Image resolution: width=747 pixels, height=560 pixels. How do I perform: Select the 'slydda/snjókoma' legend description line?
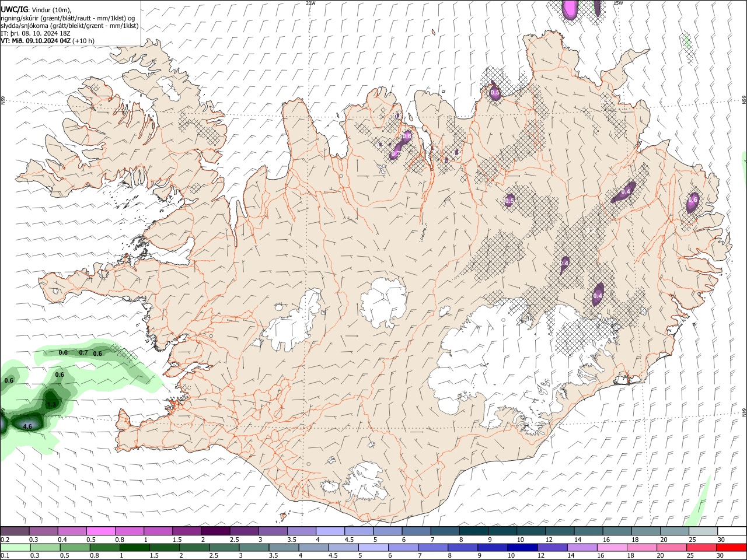click(x=69, y=26)
